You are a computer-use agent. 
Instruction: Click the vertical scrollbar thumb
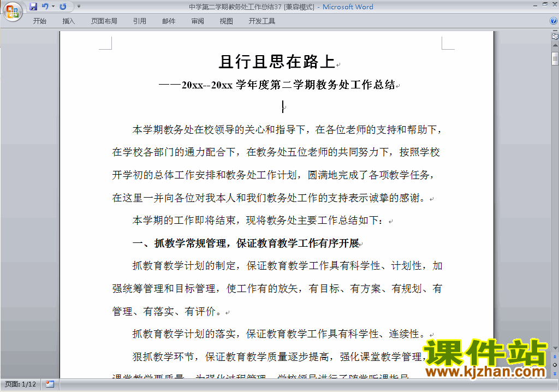point(555,58)
